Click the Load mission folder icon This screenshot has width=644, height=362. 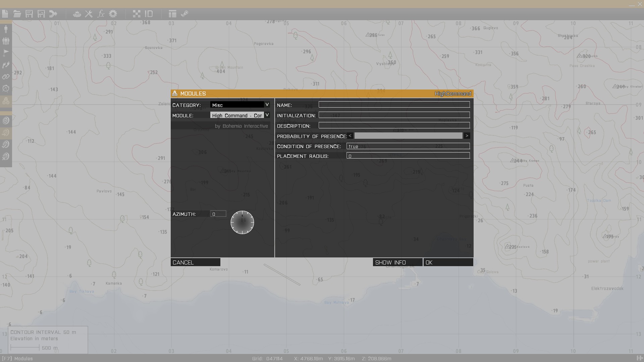pos(17,14)
